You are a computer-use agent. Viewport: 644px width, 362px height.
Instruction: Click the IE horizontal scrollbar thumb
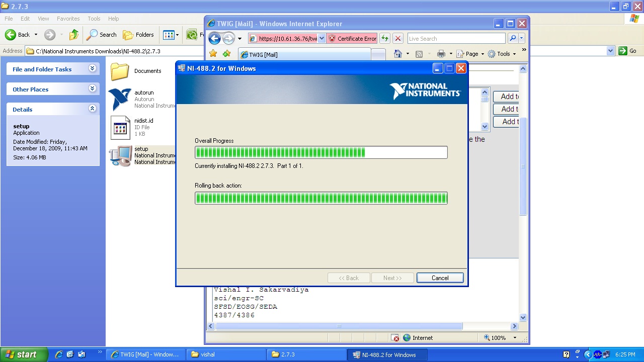click(339, 326)
